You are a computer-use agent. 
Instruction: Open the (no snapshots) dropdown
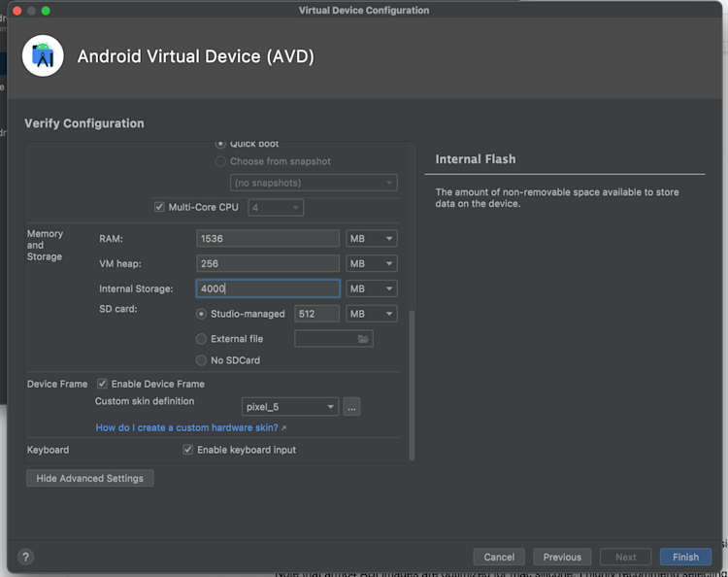point(314,183)
